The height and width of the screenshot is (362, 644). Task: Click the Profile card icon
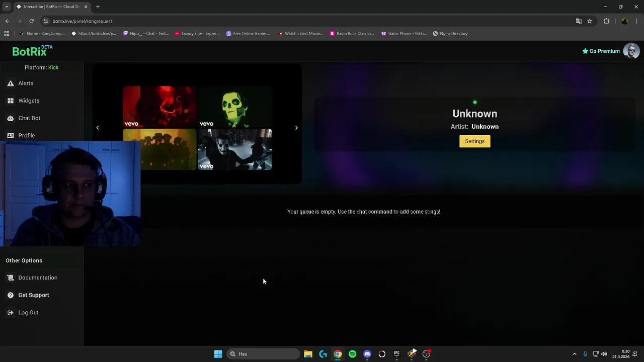pyautogui.click(x=11, y=135)
